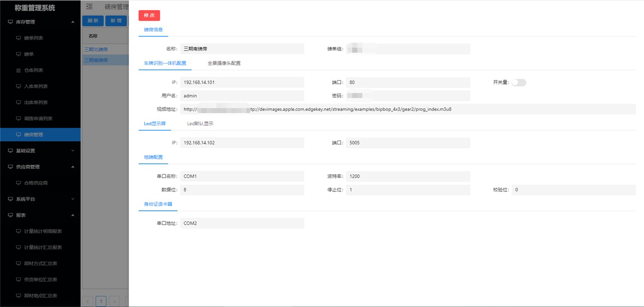Click the 波特率 input field

pos(408,176)
